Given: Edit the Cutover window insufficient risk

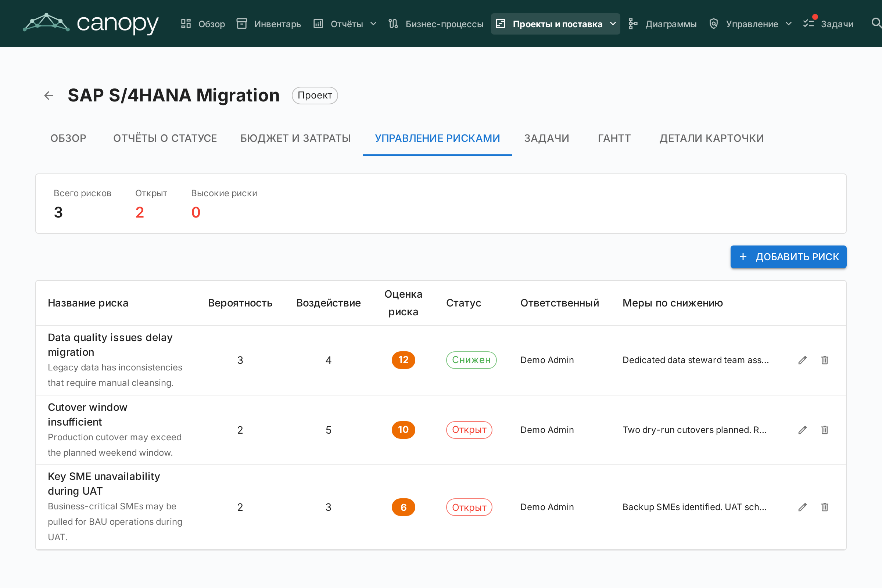Looking at the screenshot, I should 803,430.
